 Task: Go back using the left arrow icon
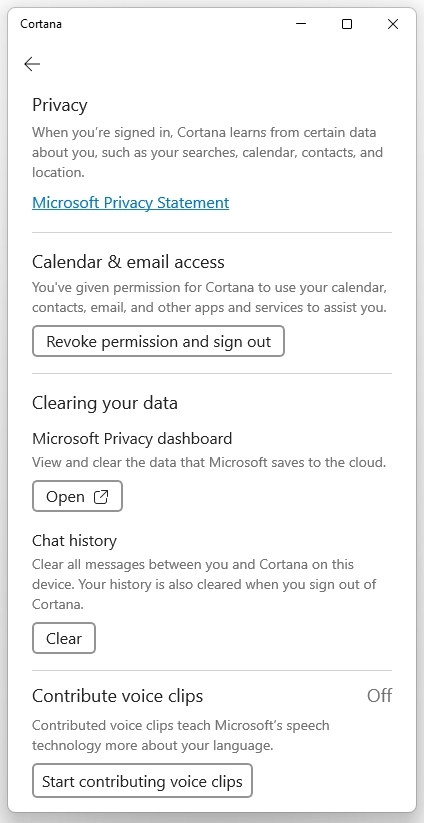pos(32,64)
